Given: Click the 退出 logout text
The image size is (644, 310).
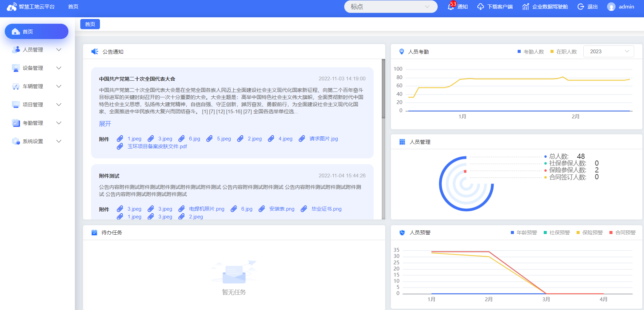Looking at the screenshot, I should 592,7.
